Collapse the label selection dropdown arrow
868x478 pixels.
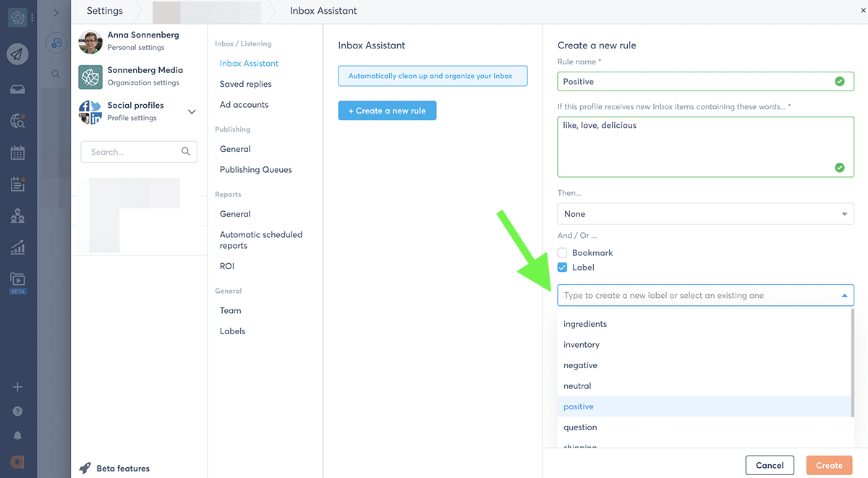point(844,296)
